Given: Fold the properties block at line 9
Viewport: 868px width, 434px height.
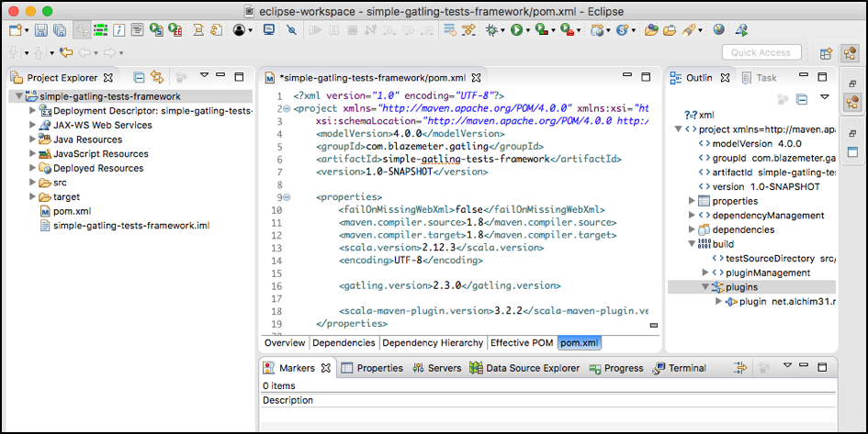Looking at the screenshot, I should (286, 197).
